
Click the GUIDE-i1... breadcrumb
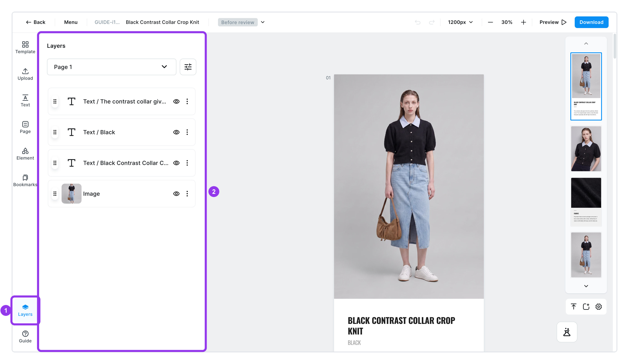(107, 22)
